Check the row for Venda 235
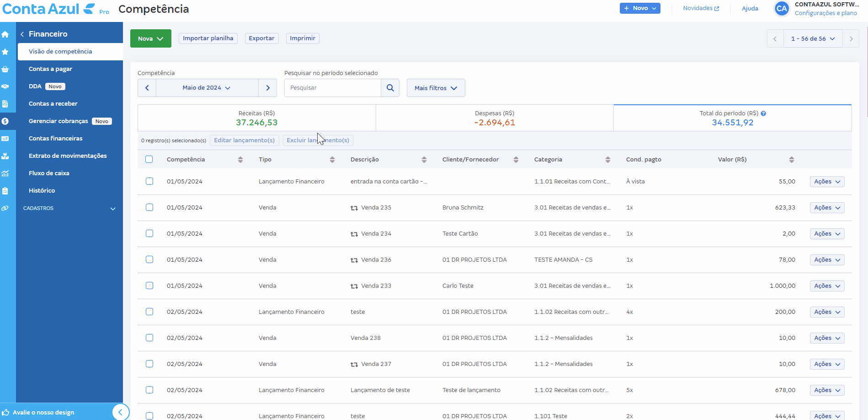The height and width of the screenshot is (420, 868). pos(149,207)
